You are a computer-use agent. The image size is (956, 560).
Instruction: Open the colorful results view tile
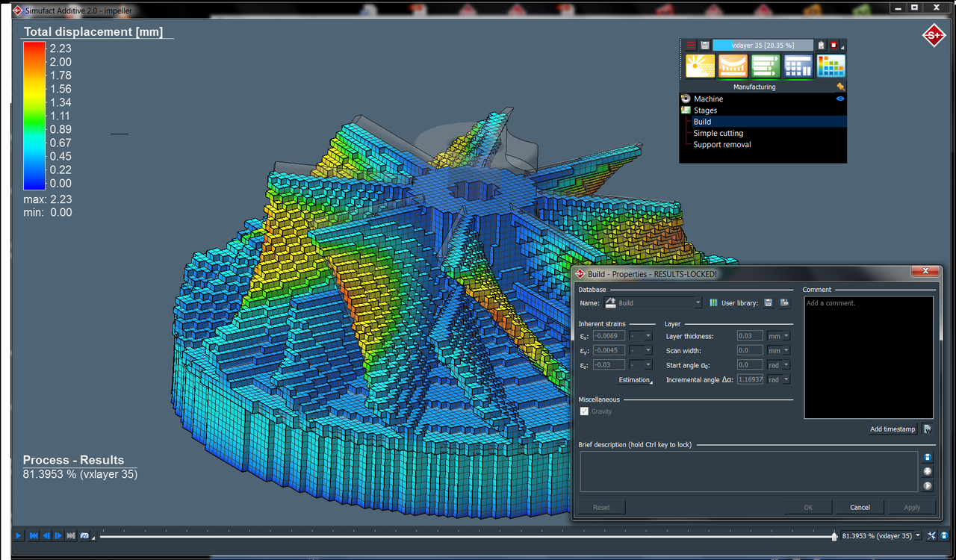pyautogui.click(x=831, y=66)
